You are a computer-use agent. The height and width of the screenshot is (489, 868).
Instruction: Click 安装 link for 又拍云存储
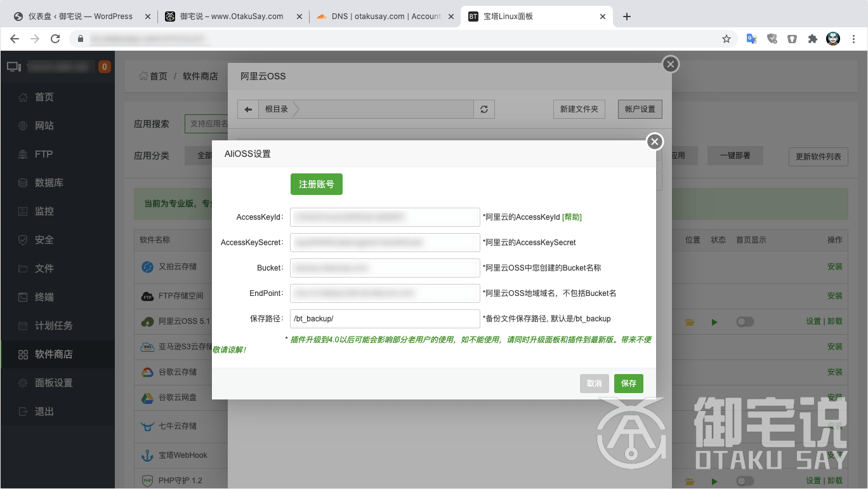(835, 267)
